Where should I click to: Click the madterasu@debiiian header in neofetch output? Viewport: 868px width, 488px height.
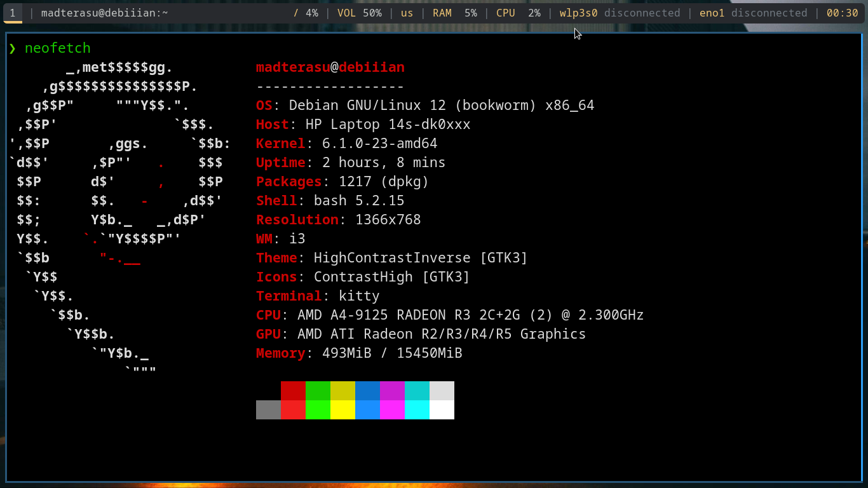(330, 67)
